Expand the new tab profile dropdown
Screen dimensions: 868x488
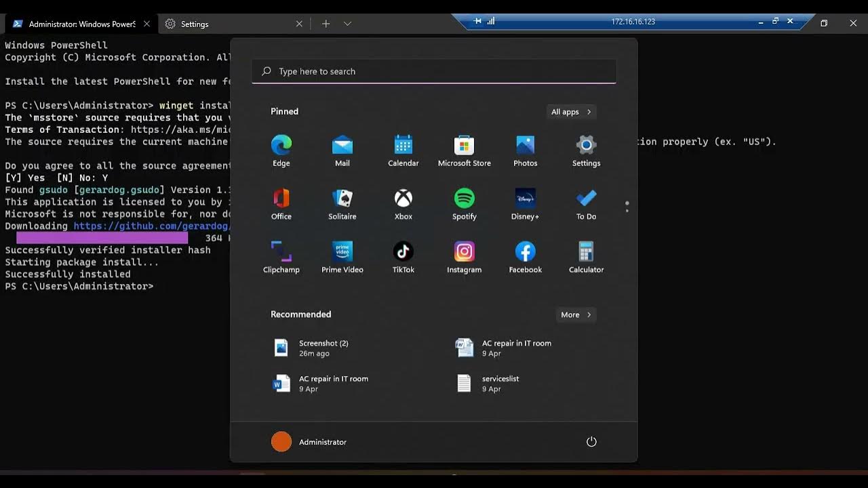click(347, 24)
